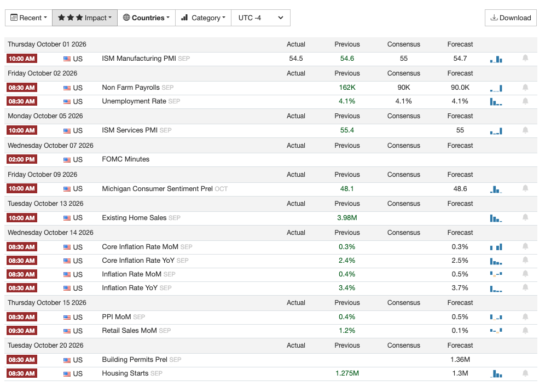
Task: Set alert bell on Retail Sales MoM
Action: pyautogui.click(x=525, y=331)
